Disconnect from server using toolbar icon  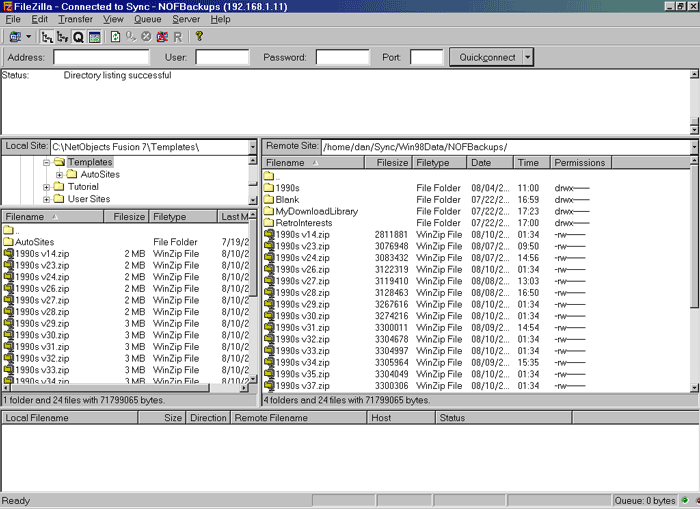[162, 37]
